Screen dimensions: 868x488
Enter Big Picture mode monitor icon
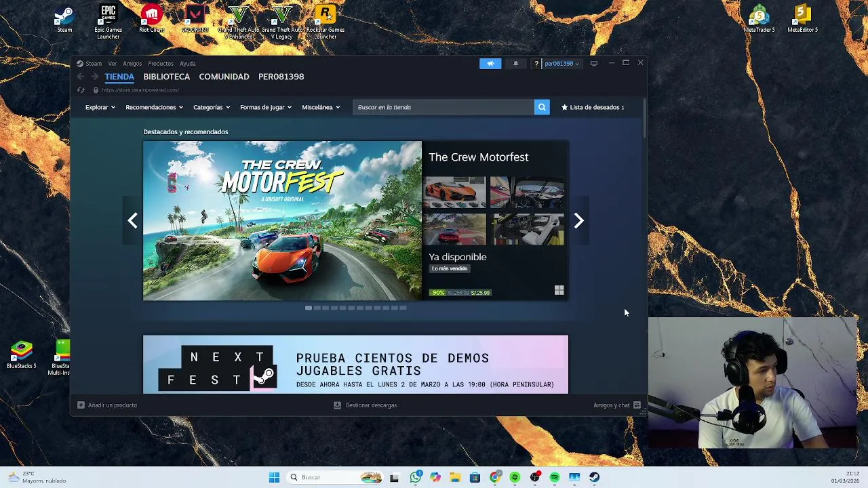pos(594,64)
